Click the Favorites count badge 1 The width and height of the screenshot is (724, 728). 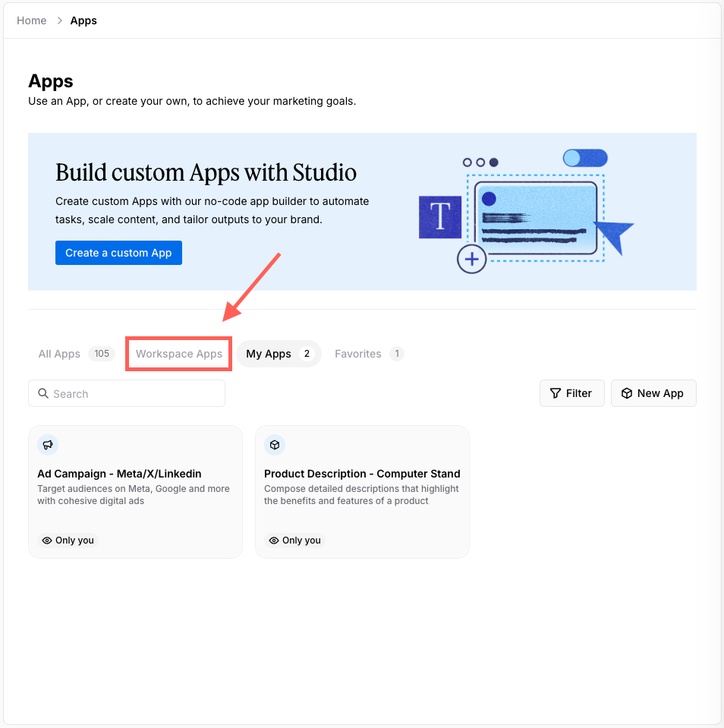pyautogui.click(x=397, y=354)
